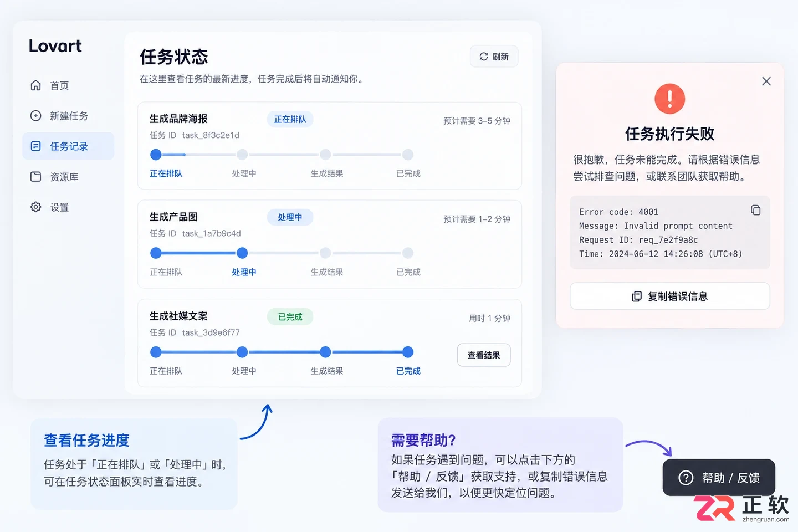Click 查看结果 for 生成社媒文案
Image resolution: width=798 pixels, height=532 pixels.
[x=484, y=355]
